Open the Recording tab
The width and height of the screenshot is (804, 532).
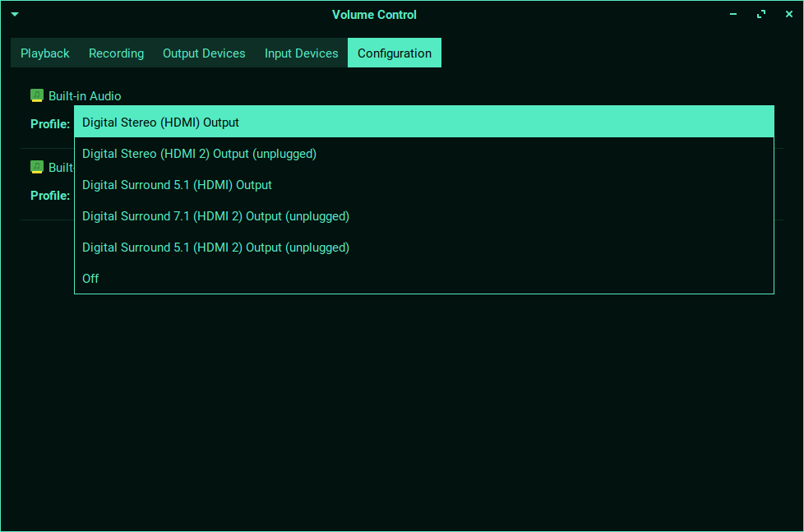(x=116, y=53)
